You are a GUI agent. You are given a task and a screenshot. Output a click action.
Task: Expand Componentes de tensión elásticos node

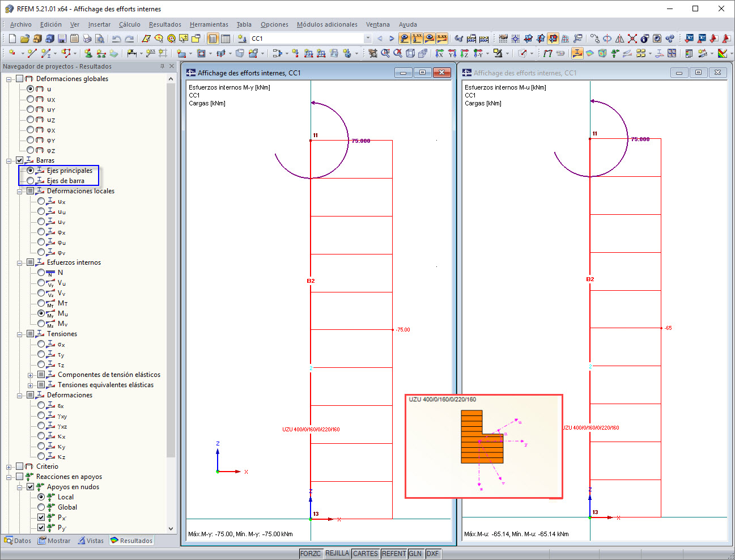click(31, 375)
